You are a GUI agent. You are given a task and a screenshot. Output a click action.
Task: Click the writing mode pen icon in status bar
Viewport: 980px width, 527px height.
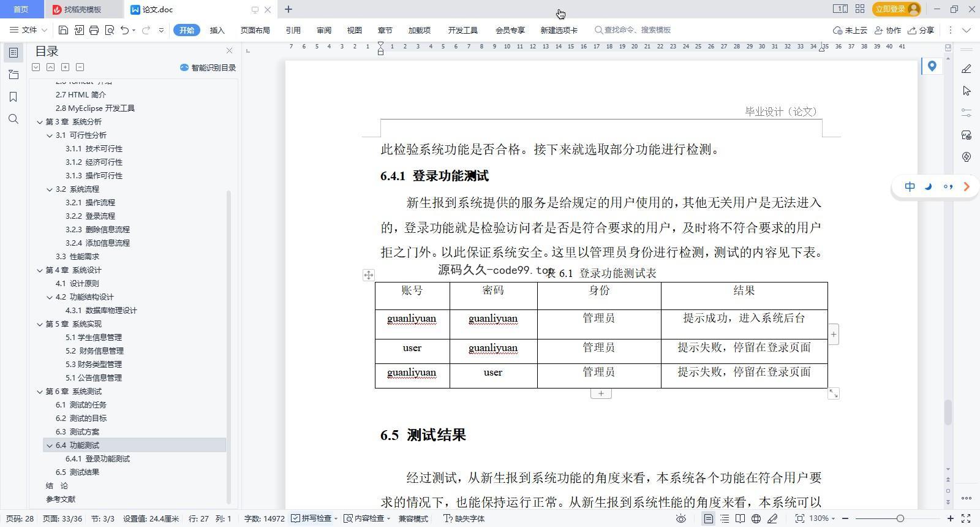773,518
